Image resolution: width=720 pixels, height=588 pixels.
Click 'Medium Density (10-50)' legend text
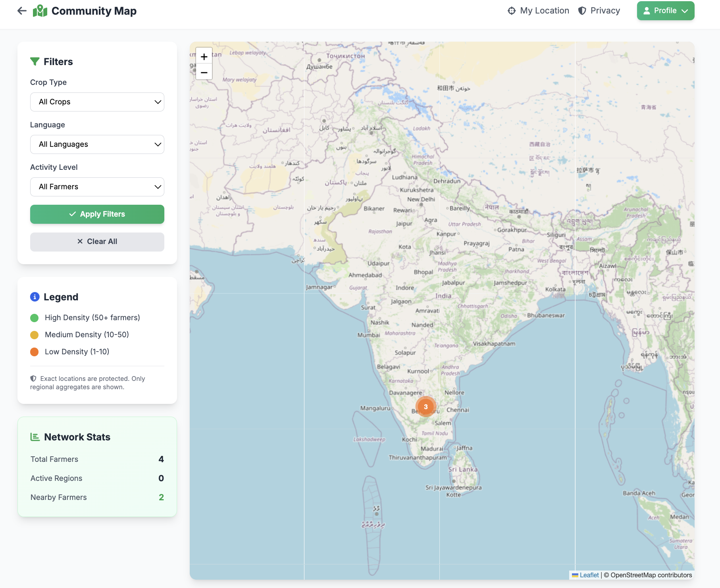pos(87,335)
